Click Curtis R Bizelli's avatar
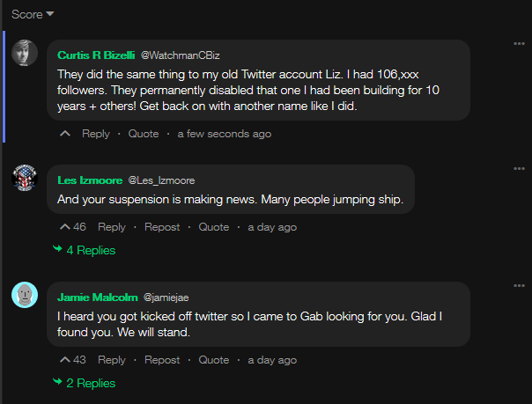The height and width of the screenshot is (404, 532). [25, 53]
